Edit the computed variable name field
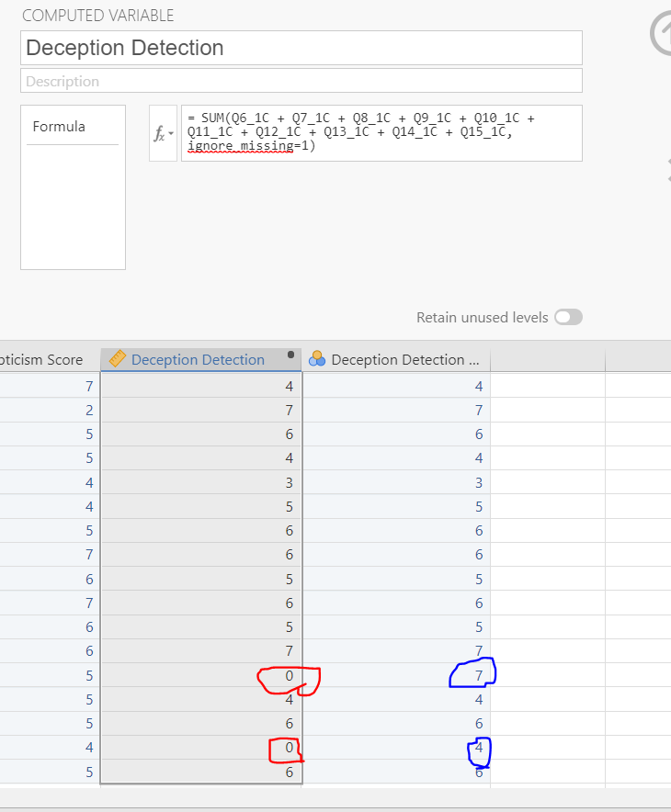The width and height of the screenshot is (671, 812). tap(301, 48)
